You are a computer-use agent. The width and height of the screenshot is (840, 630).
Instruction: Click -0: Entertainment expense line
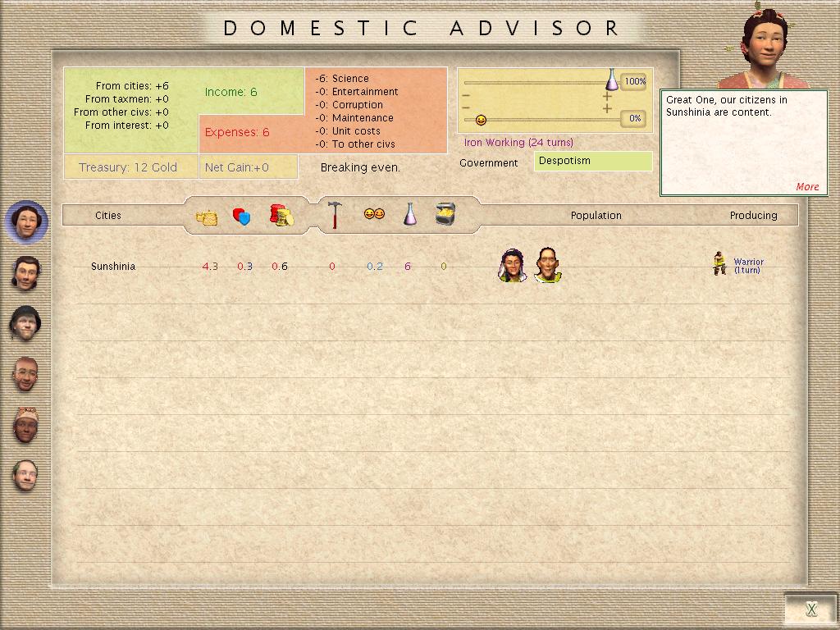click(x=356, y=92)
